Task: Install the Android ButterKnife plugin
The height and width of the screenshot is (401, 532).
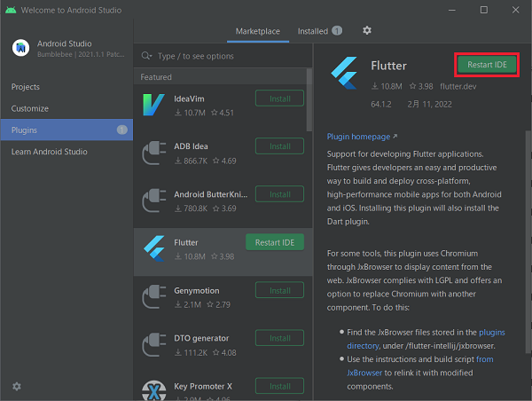Action: coord(279,194)
